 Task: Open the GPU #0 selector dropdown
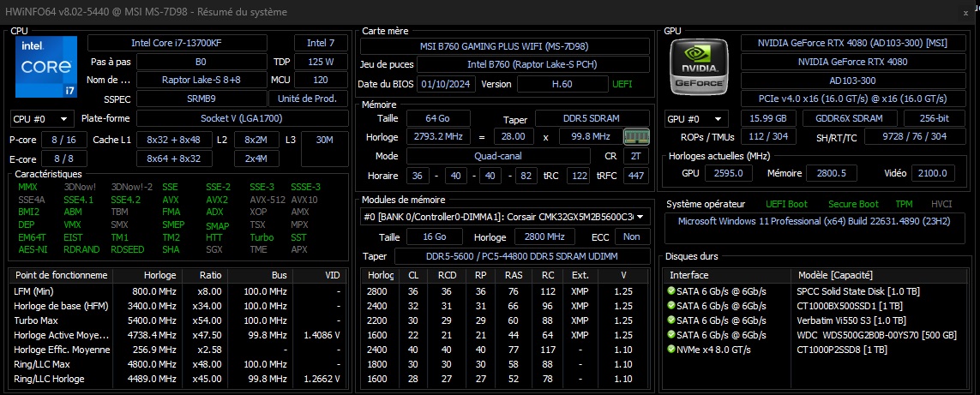(x=697, y=119)
